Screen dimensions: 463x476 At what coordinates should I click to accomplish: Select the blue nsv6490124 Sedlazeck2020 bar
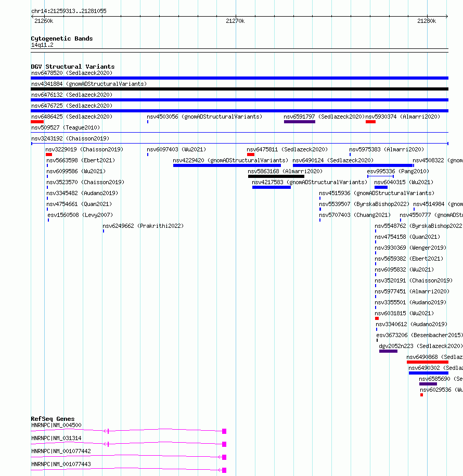[x=353, y=165]
